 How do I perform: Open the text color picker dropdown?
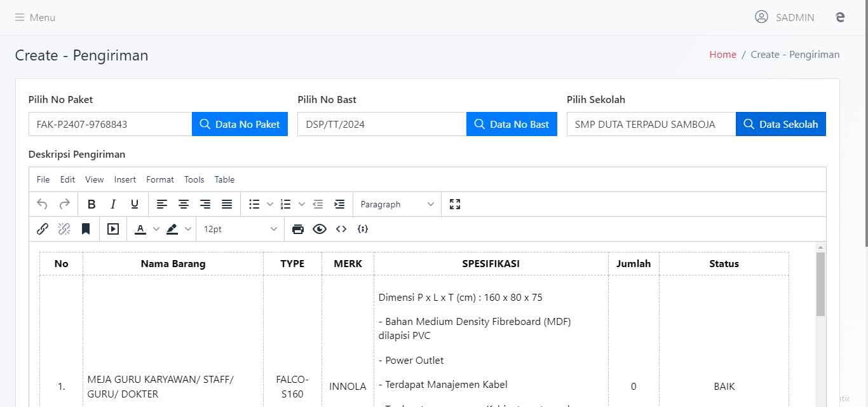(x=156, y=228)
